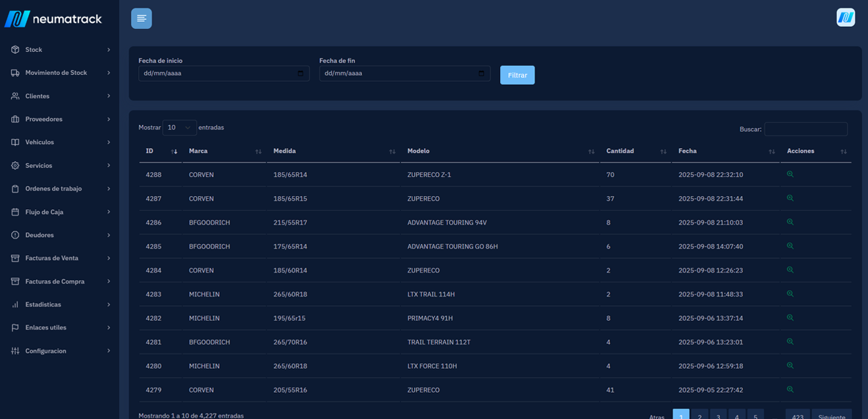This screenshot has width=868, height=419.
Task: Sort table by Marca column header
Action: point(224,151)
